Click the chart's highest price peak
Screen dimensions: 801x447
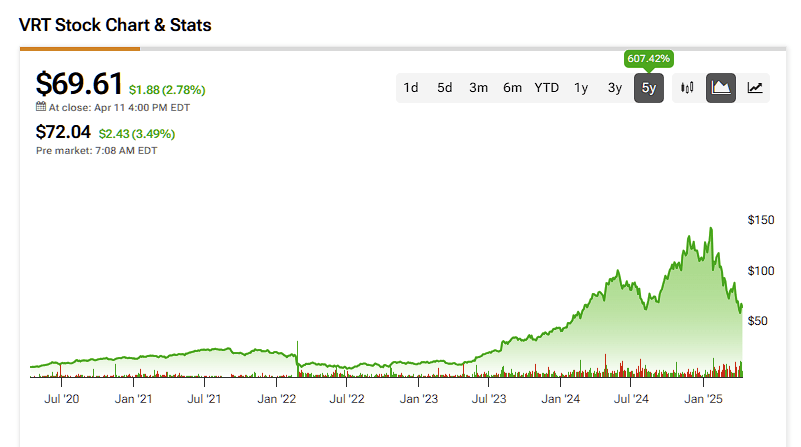[x=711, y=229]
